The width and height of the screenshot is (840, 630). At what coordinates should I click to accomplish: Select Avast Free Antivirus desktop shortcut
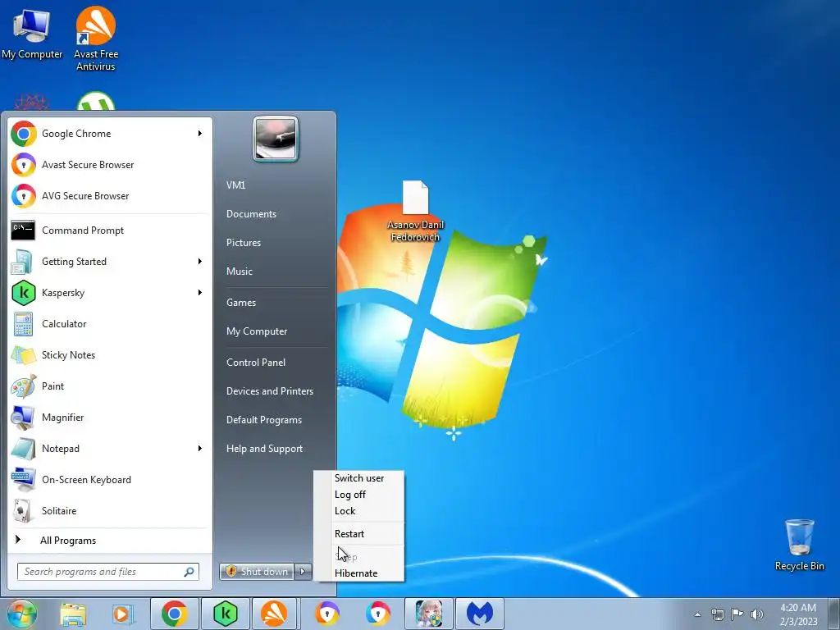[x=96, y=39]
